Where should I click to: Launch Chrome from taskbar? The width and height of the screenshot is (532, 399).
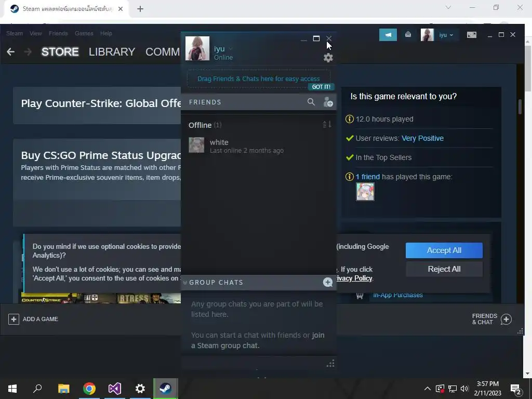click(x=89, y=389)
